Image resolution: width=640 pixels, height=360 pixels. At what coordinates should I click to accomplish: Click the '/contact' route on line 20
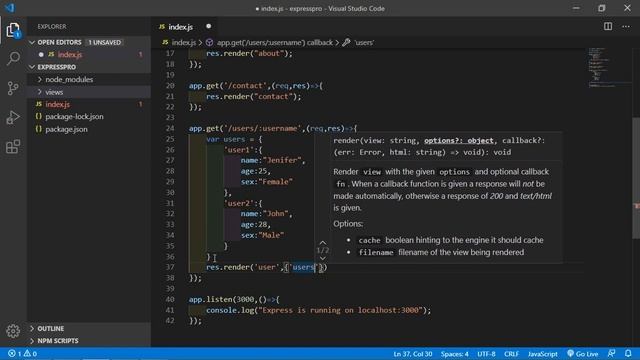coord(244,86)
